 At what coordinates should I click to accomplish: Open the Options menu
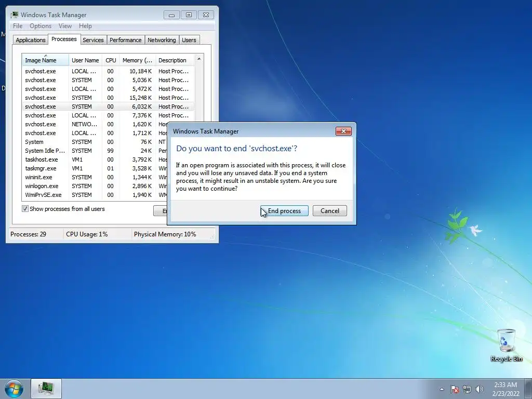(x=41, y=26)
